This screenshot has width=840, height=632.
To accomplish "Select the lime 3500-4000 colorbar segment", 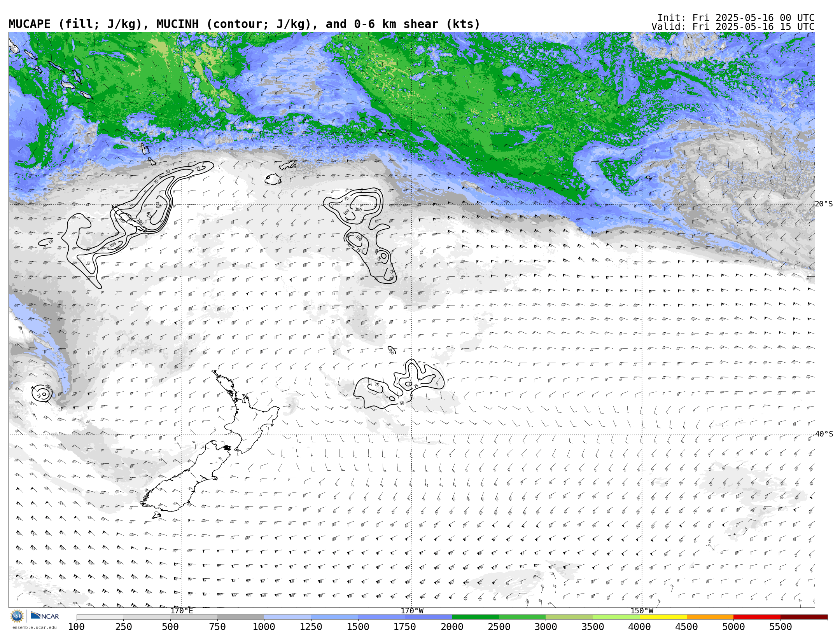I will 616,617.
